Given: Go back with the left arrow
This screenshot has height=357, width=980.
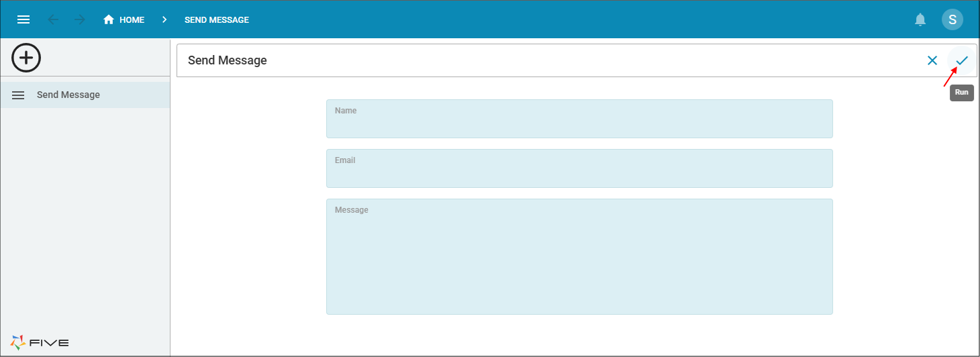Looking at the screenshot, I should pos(53,19).
